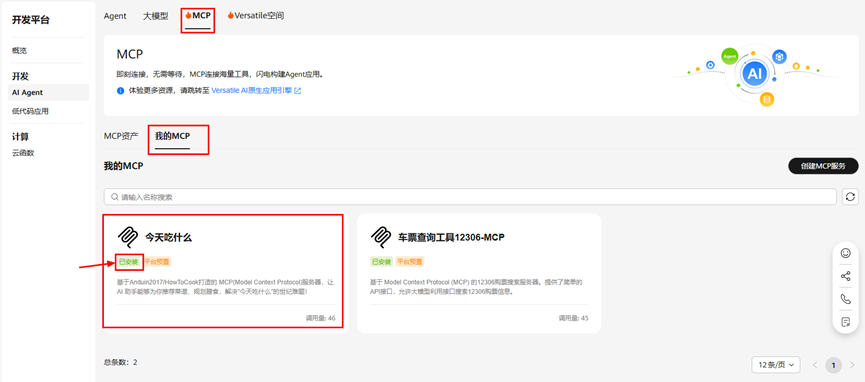865x382 pixels.
Task: Open the smiley feedback icon
Action: coord(845,253)
